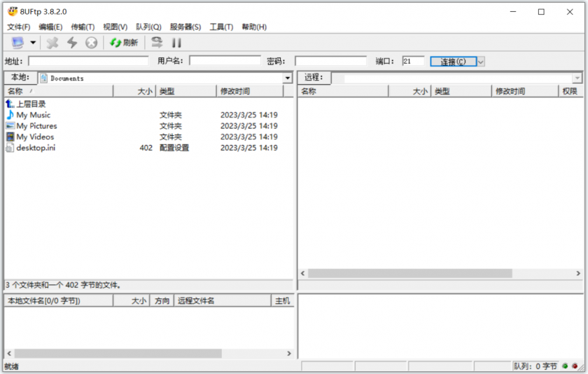Click the pause toolbar icon
The width and height of the screenshot is (588, 374).
tap(176, 43)
